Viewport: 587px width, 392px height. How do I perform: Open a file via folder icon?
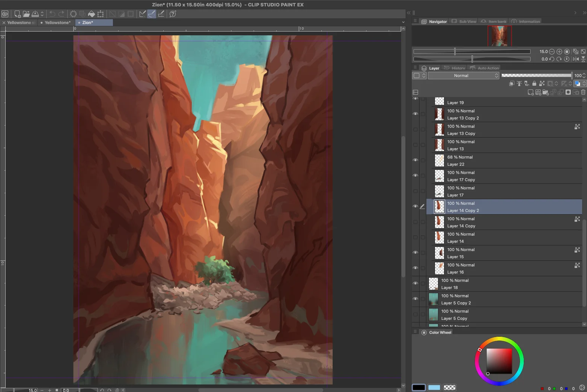[x=26, y=14]
